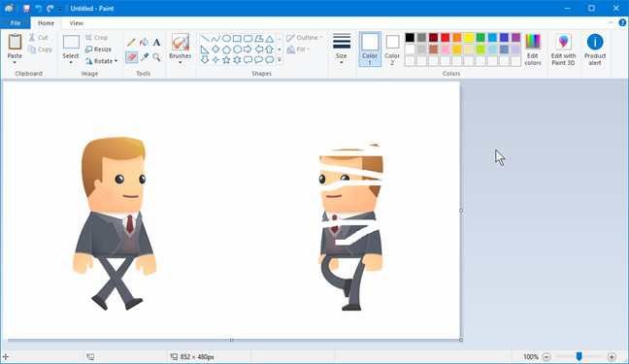The height and width of the screenshot is (364, 629).
Task: Select the Diamond shape
Action: pyautogui.click(x=215, y=50)
